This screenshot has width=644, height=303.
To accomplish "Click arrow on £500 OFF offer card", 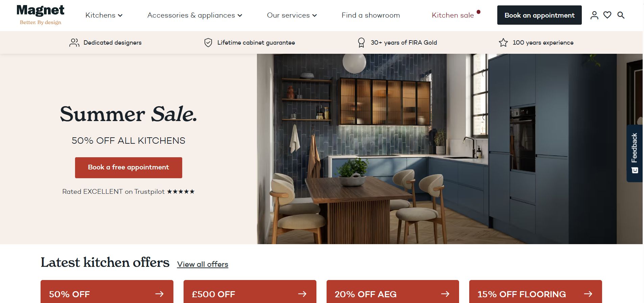I will 303,294.
